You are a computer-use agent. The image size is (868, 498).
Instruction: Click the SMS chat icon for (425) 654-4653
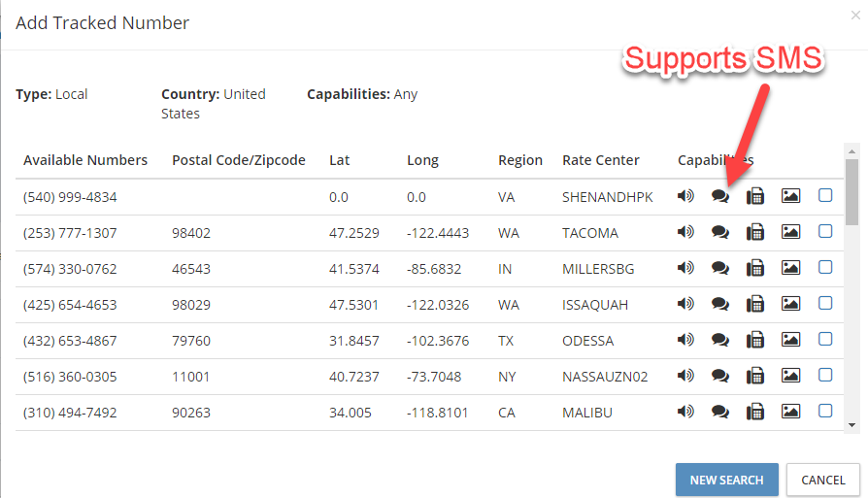click(719, 304)
